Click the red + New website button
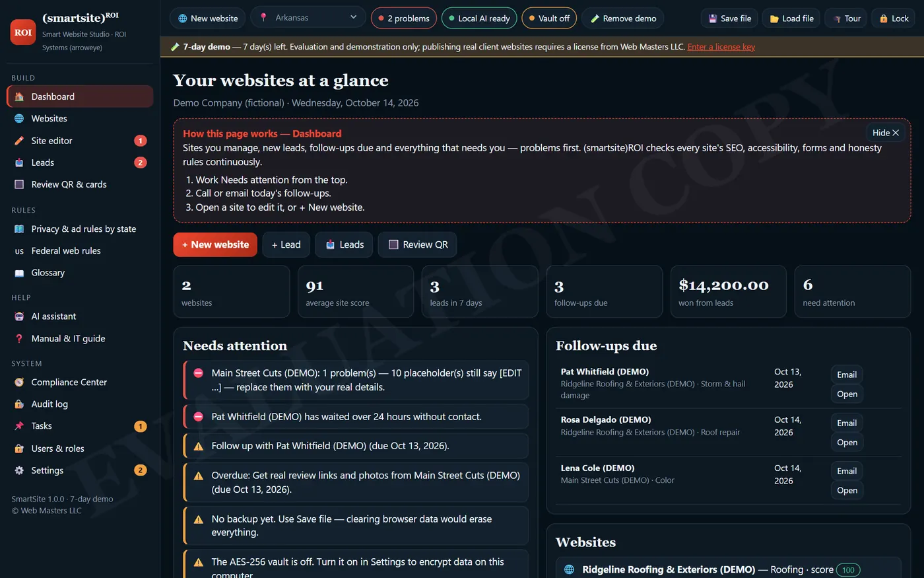 pos(215,244)
